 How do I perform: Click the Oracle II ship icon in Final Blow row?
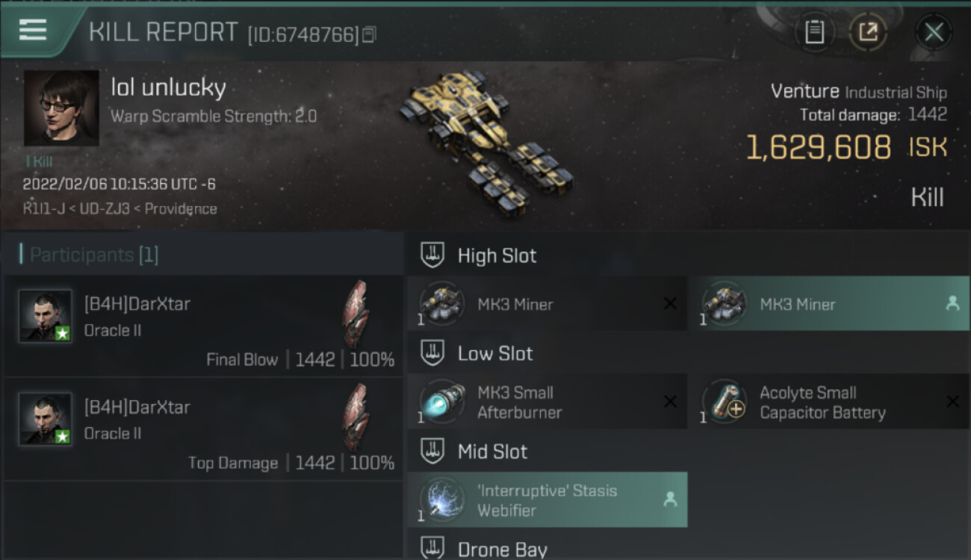tap(356, 314)
